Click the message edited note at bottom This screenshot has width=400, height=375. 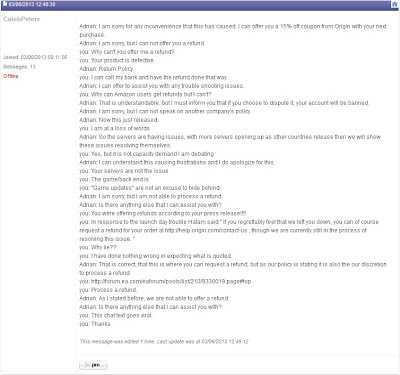pos(164,341)
